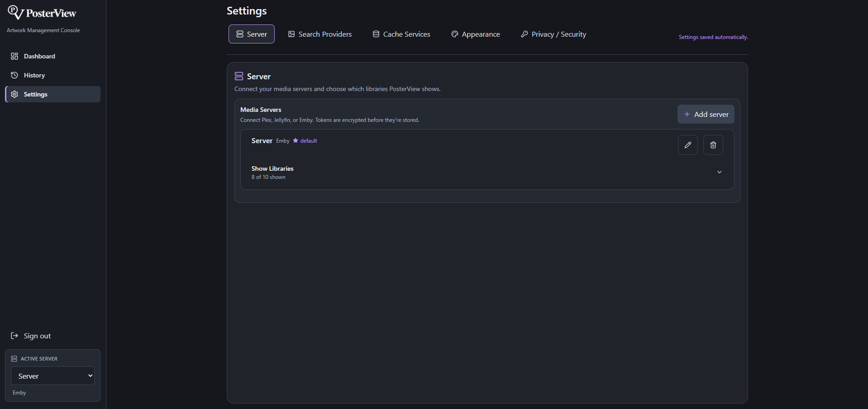This screenshot has width=868, height=409.
Task: Click the 'Emby' tag next to Server name
Action: [x=283, y=141]
